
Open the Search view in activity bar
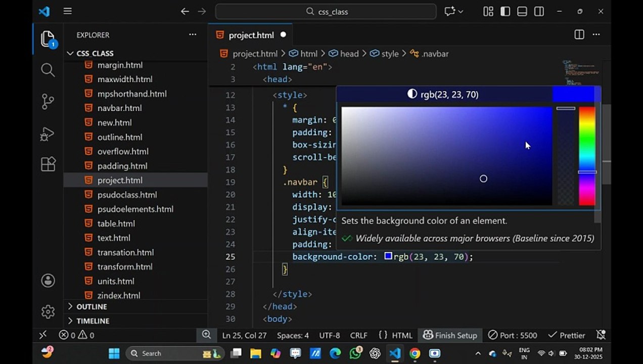tap(48, 70)
